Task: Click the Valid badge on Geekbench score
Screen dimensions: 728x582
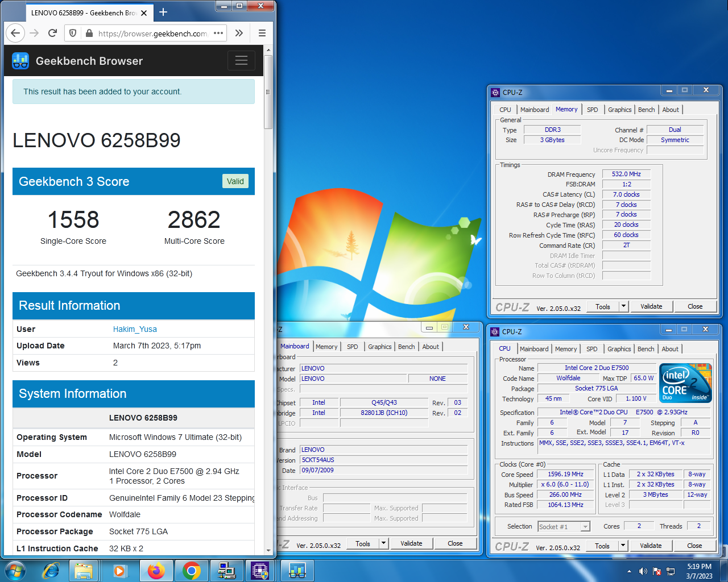Action: tap(235, 181)
